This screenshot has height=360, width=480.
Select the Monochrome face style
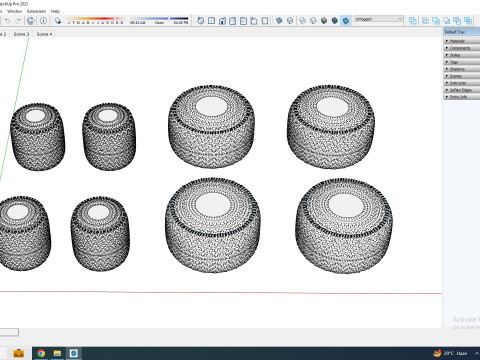tap(346, 21)
